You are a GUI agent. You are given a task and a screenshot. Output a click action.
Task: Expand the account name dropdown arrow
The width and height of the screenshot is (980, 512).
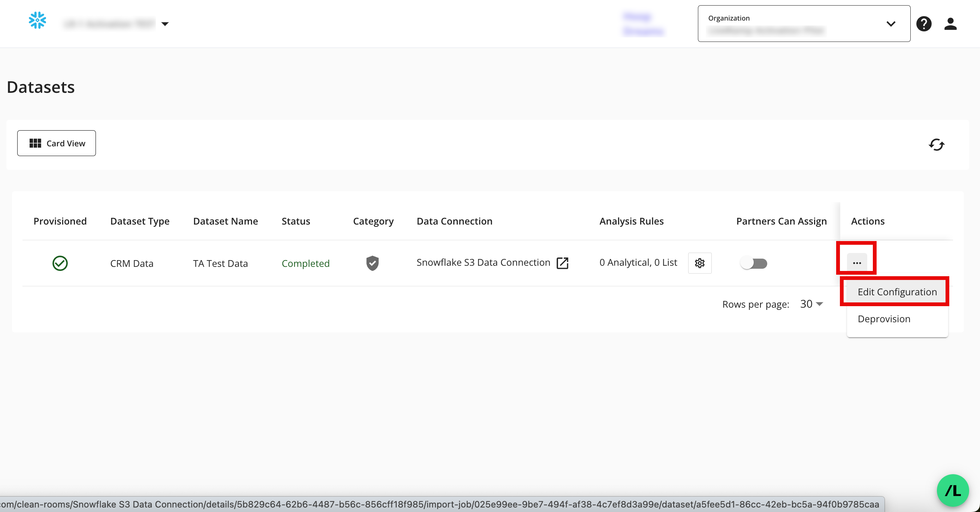coord(165,24)
